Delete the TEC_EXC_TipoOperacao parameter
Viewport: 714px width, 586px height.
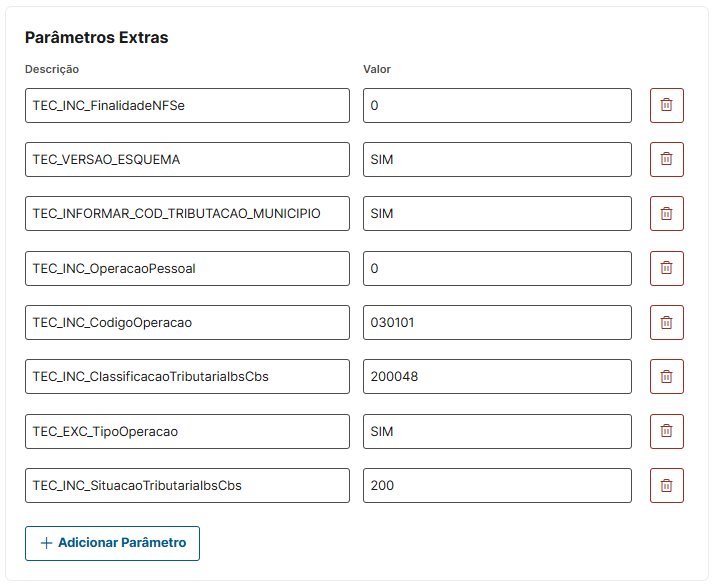point(666,431)
